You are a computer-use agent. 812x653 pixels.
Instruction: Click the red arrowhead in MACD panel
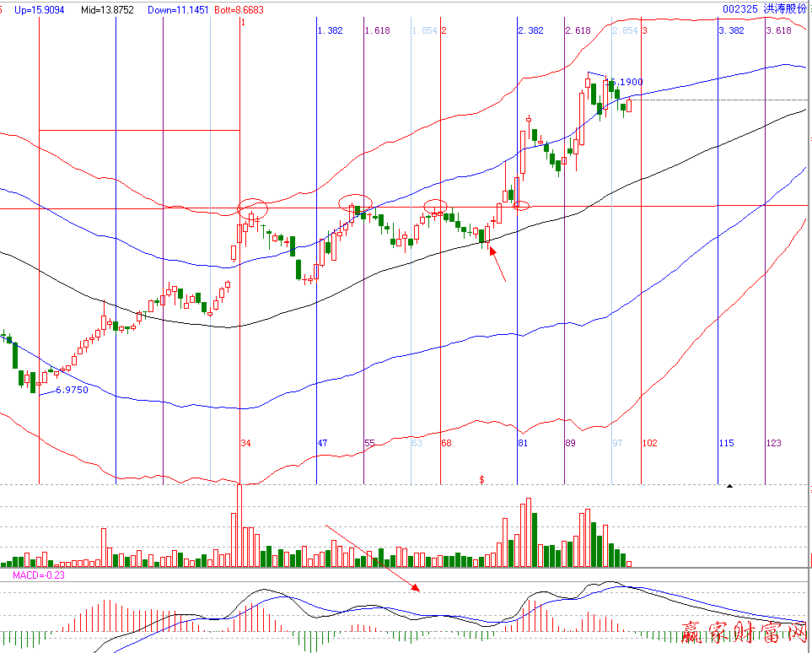414,586
